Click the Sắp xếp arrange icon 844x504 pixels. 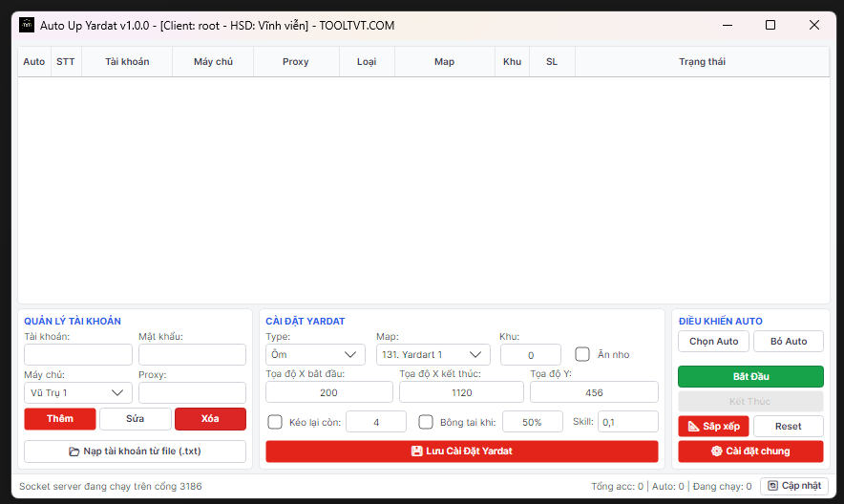(x=694, y=426)
